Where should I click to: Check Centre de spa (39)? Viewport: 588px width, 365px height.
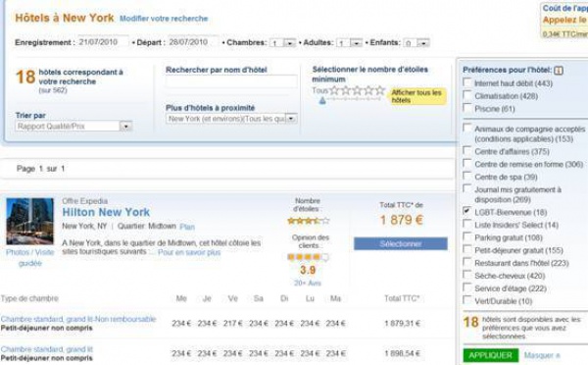(467, 176)
